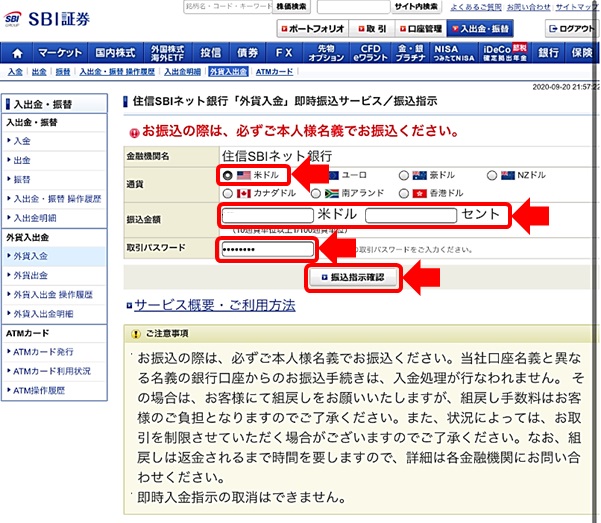Viewport: 601px width, 523px height.
Task: Switch to the 投信 tab
Action: point(210,53)
